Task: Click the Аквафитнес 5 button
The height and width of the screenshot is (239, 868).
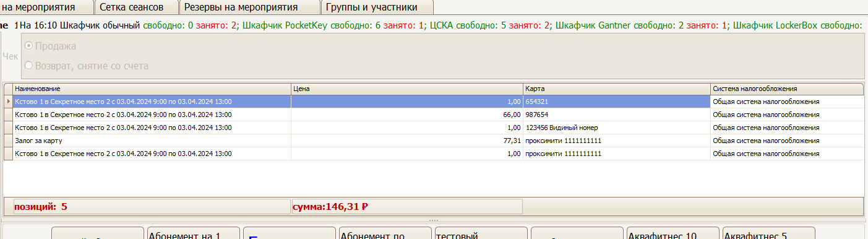Action: point(768,233)
